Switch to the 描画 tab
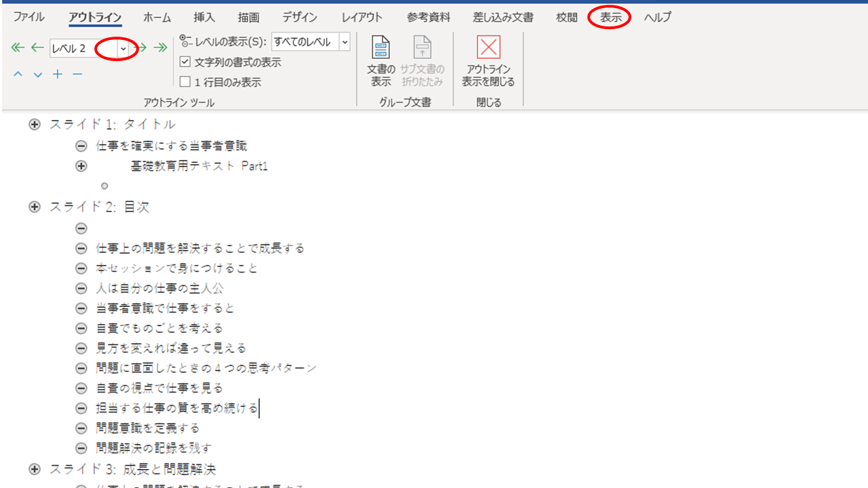The width and height of the screenshot is (868, 488). point(249,18)
